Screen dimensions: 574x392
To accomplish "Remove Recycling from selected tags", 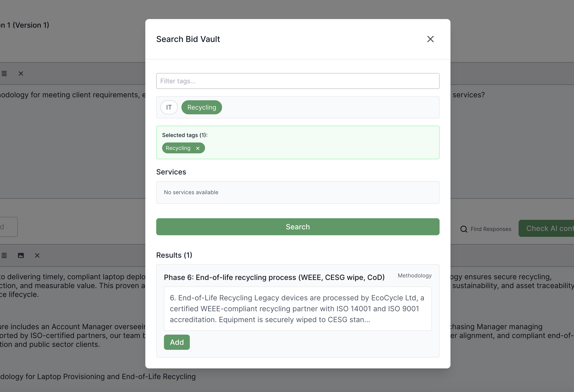I will click(x=198, y=148).
